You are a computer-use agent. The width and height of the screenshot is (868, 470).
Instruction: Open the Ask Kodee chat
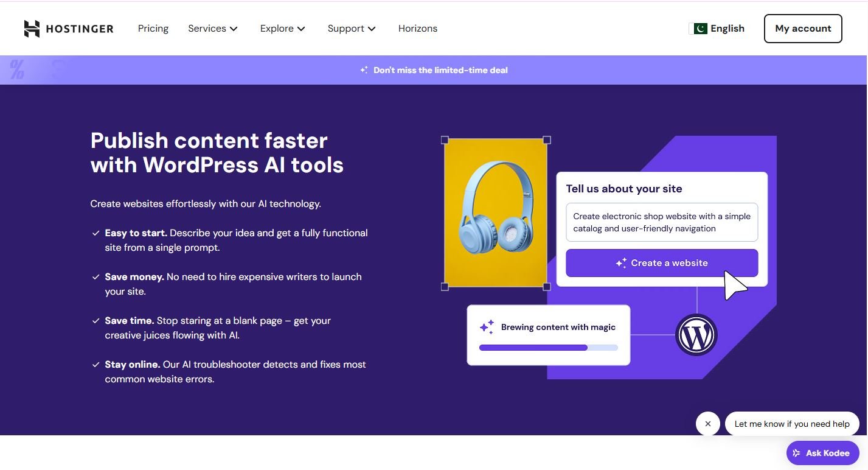pyautogui.click(x=822, y=453)
